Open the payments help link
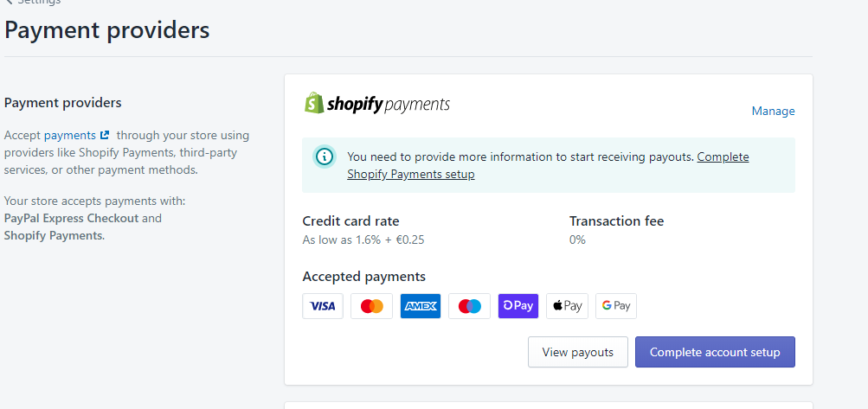 (70, 136)
